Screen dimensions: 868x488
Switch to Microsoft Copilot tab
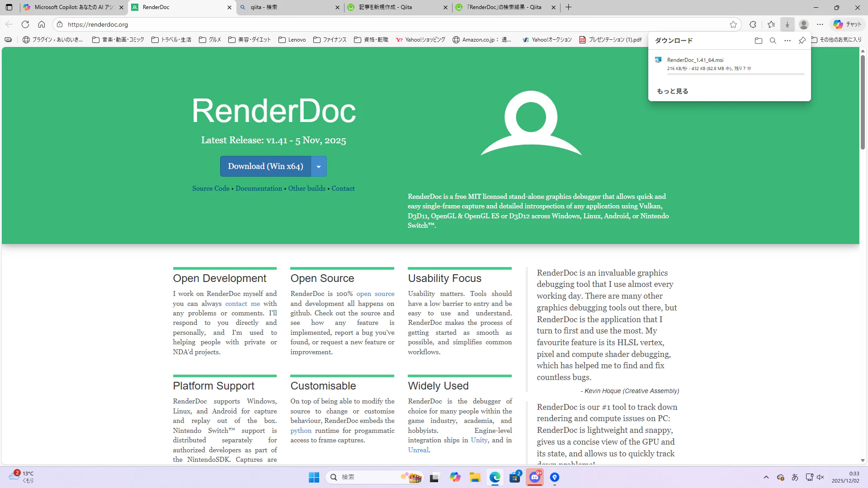coord(72,7)
